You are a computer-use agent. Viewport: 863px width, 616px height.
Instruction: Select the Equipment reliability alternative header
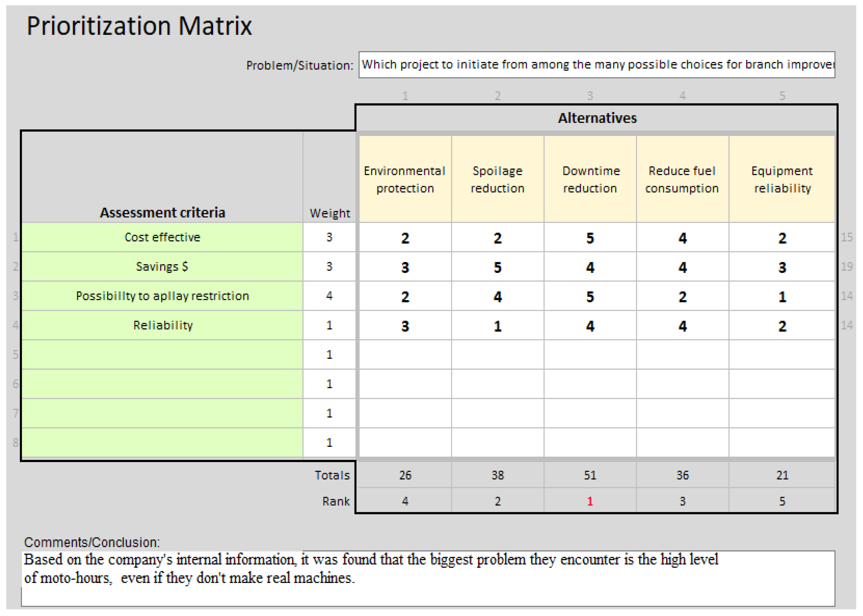coord(782,179)
